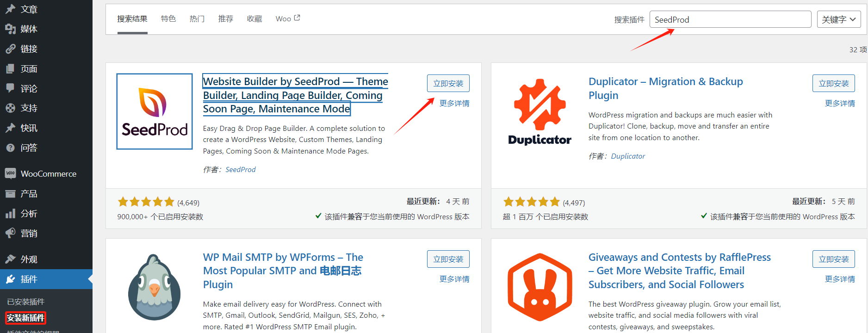
Task: Click the SeedProd five-star rating
Action: tap(146, 202)
